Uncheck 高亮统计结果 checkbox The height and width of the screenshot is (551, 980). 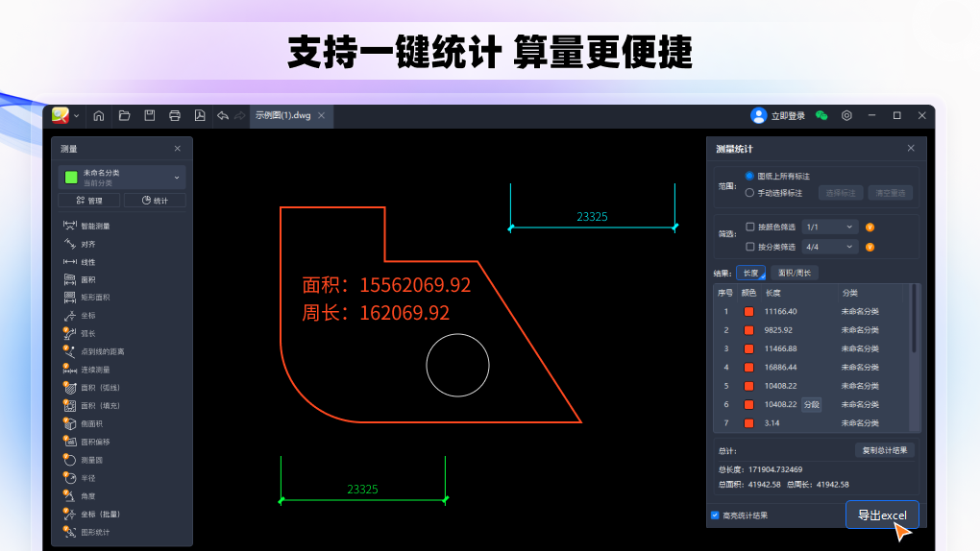[715, 515]
